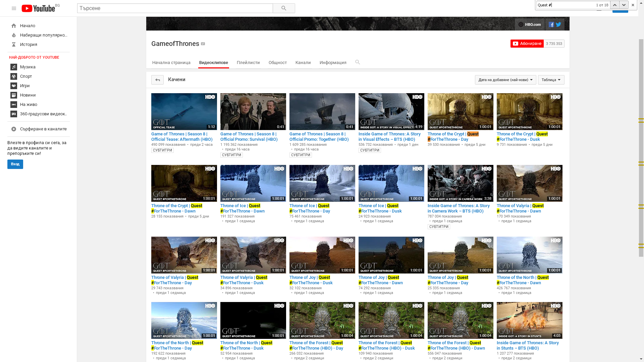This screenshot has height=362, width=644.
Task: Open the channel's Twitter icon
Action: [558, 24]
